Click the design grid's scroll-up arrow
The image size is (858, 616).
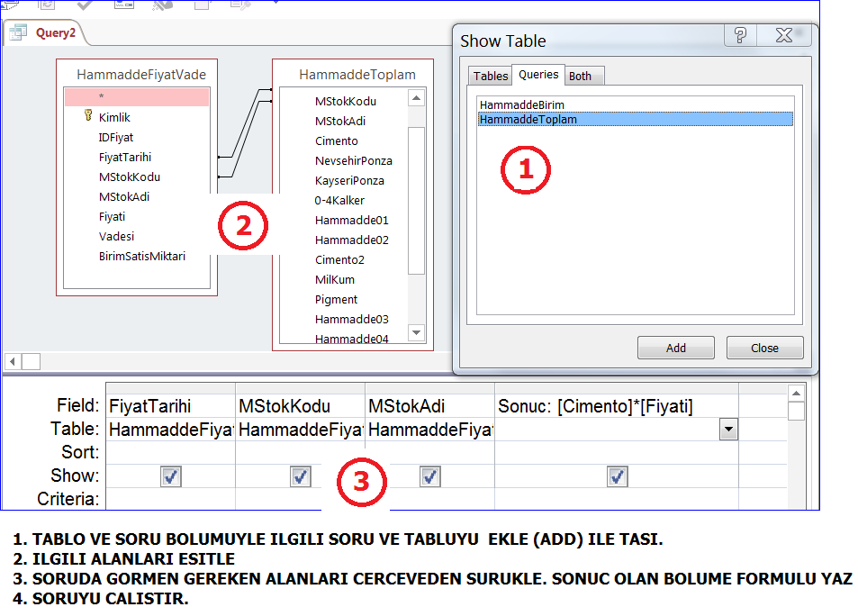796,394
